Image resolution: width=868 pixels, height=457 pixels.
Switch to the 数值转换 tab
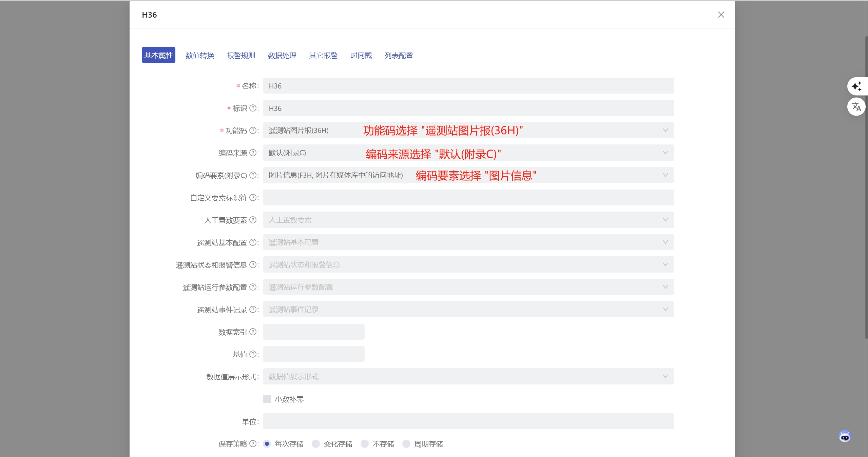tap(200, 55)
